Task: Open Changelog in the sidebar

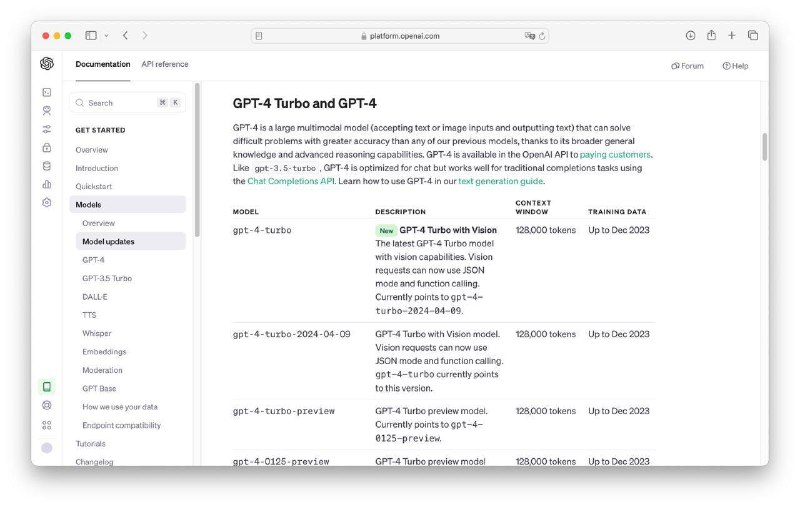Action: click(94, 462)
